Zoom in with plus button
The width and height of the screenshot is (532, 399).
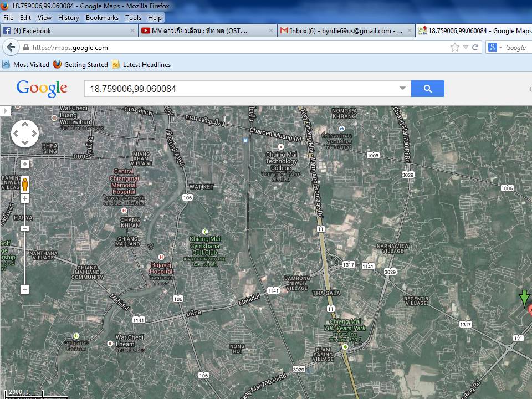25,198
